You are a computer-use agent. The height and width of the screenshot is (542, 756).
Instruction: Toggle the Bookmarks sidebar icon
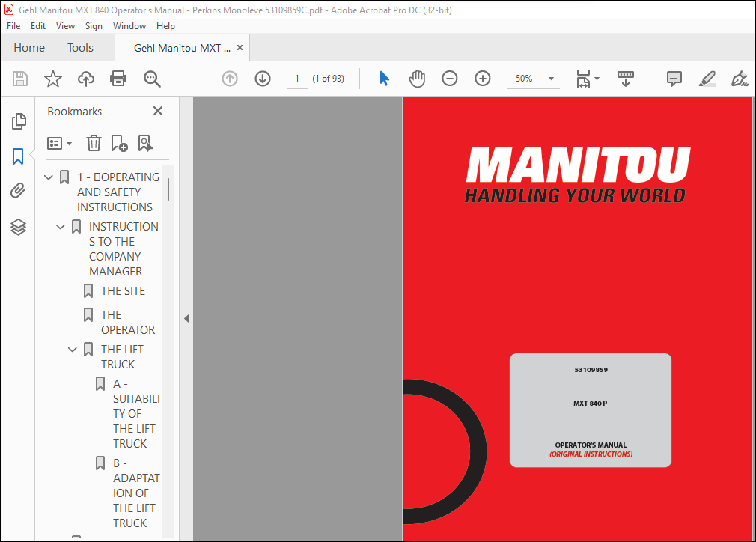click(x=18, y=156)
